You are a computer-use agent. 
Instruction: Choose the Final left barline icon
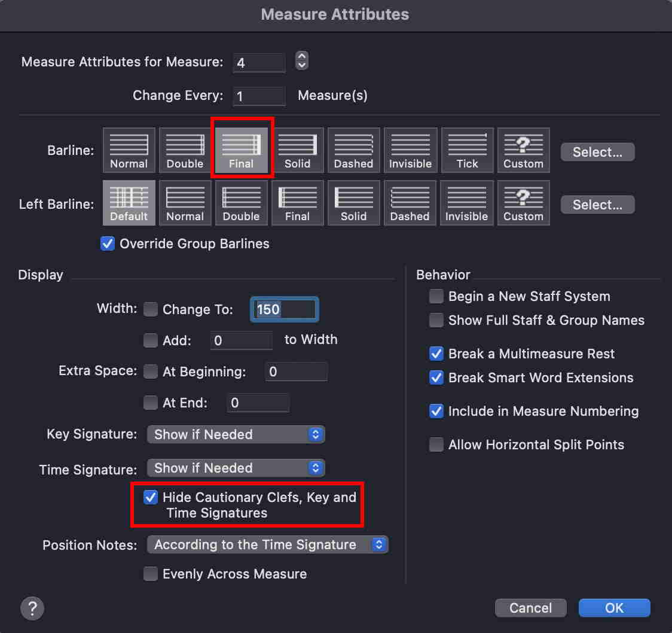(297, 204)
